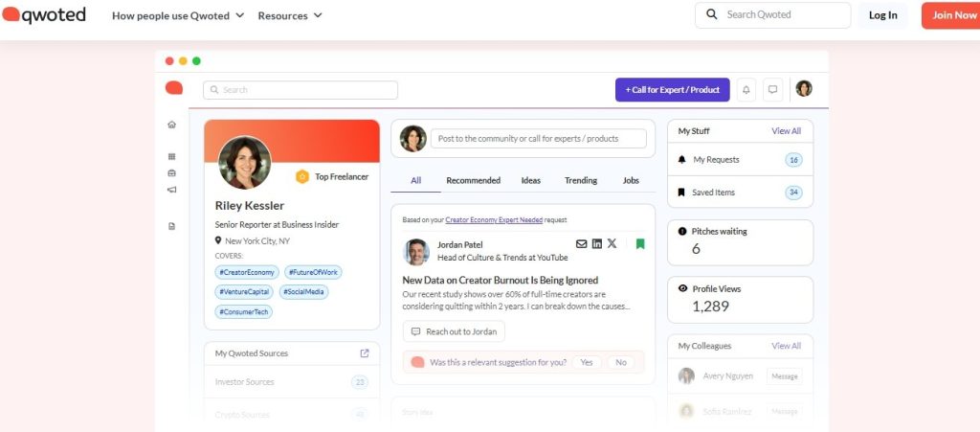Open the Pitches waiting card
980x432 pixels.
point(741,242)
